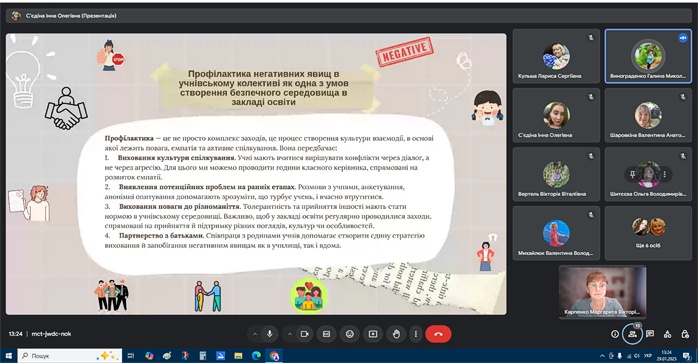Open audio settings chevron next to microphone

(255, 334)
